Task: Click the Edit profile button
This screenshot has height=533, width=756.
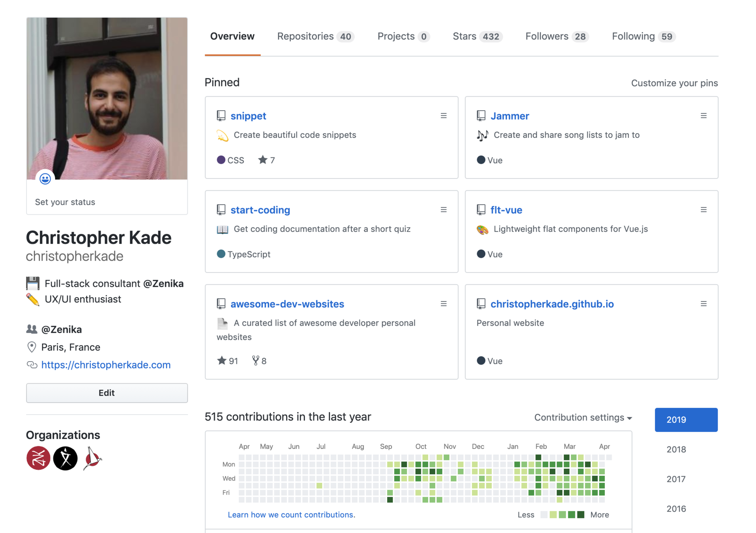Action: tap(107, 393)
